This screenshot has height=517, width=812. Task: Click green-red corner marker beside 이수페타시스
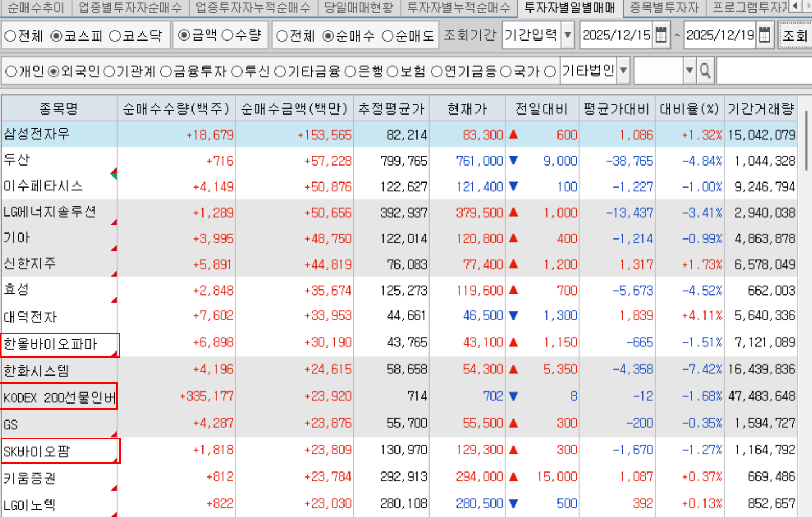pos(114,174)
